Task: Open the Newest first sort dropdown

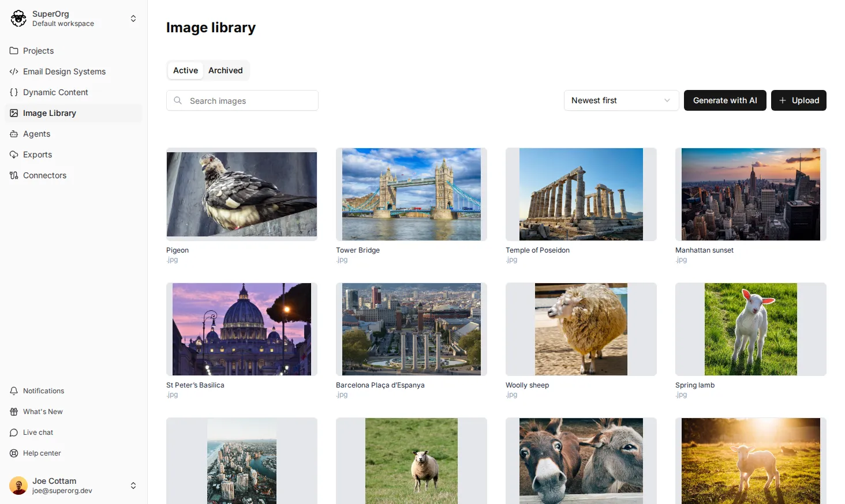Action: pyautogui.click(x=621, y=100)
